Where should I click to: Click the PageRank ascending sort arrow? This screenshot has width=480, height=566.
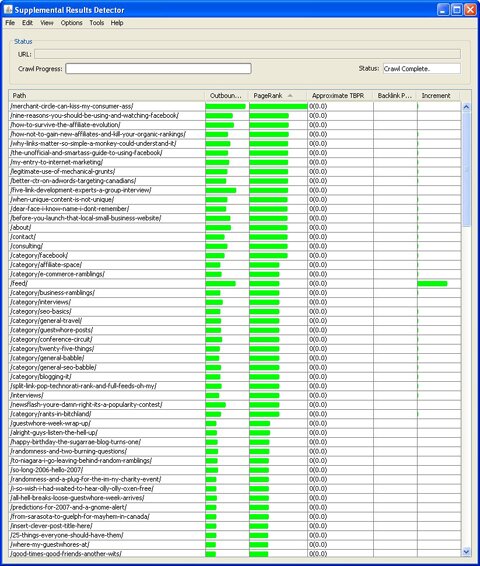pos(290,96)
